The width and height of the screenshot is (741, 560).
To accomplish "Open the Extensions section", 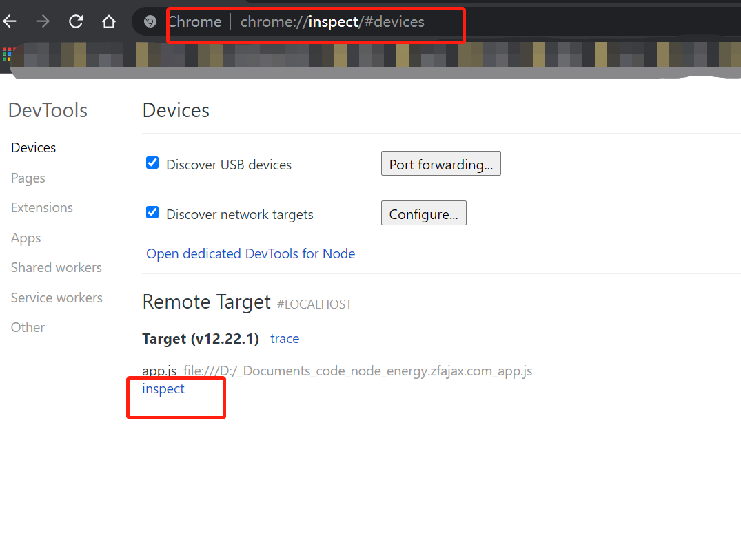I will (41, 207).
